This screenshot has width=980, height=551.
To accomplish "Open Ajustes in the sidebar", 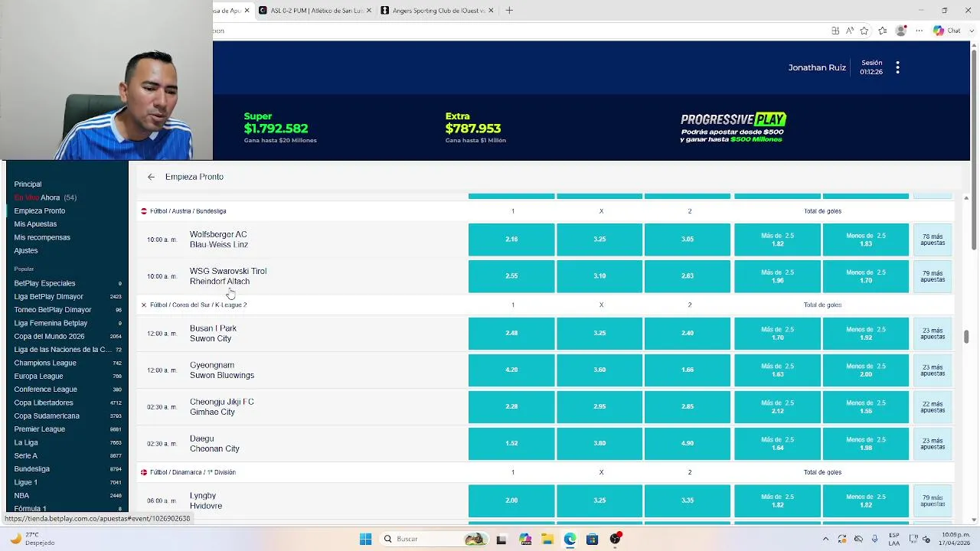I will (26, 251).
